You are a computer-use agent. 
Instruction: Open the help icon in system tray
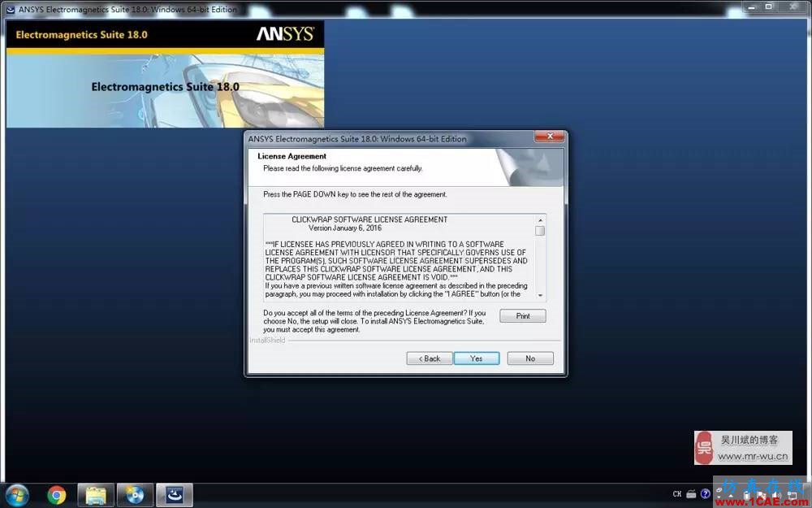tap(705, 494)
